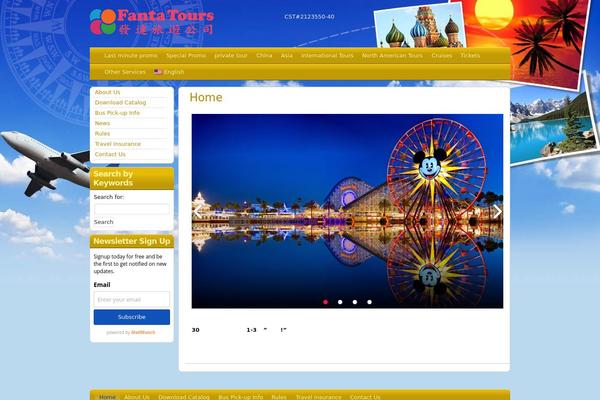The image size is (600, 400).
Task: Select the second slideshow dot
Action: coord(340,302)
